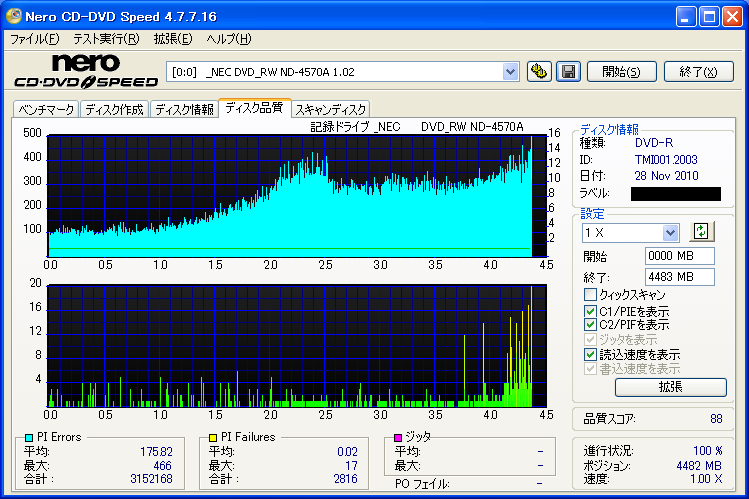This screenshot has height=499, width=749.
Task: Click the 拡張 button in settings panel
Action: click(671, 387)
